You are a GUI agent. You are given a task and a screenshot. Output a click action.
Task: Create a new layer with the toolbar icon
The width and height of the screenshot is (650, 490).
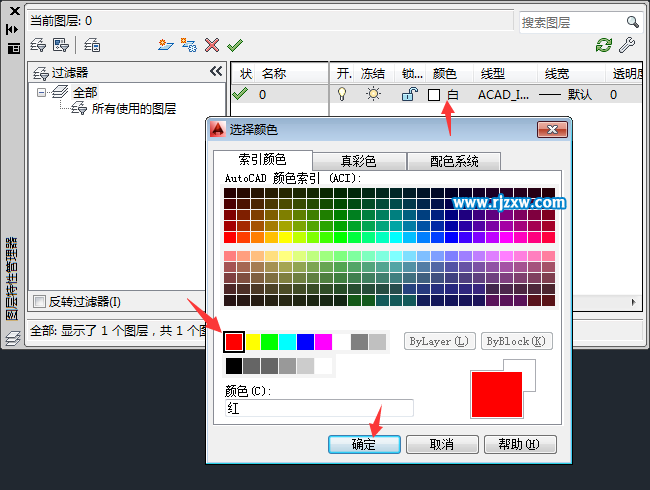[x=166, y=45]
